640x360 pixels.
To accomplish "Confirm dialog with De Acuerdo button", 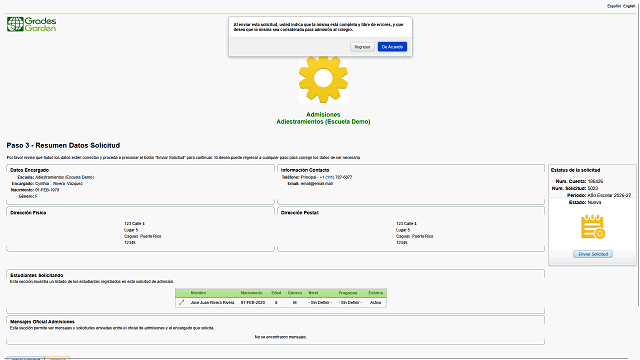I will (x=392, y=47).
